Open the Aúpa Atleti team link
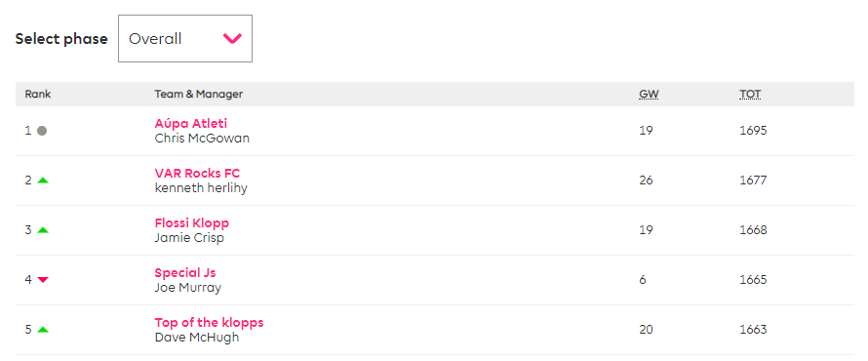Screen dimensions: 868x361 [x=191, y=124]
